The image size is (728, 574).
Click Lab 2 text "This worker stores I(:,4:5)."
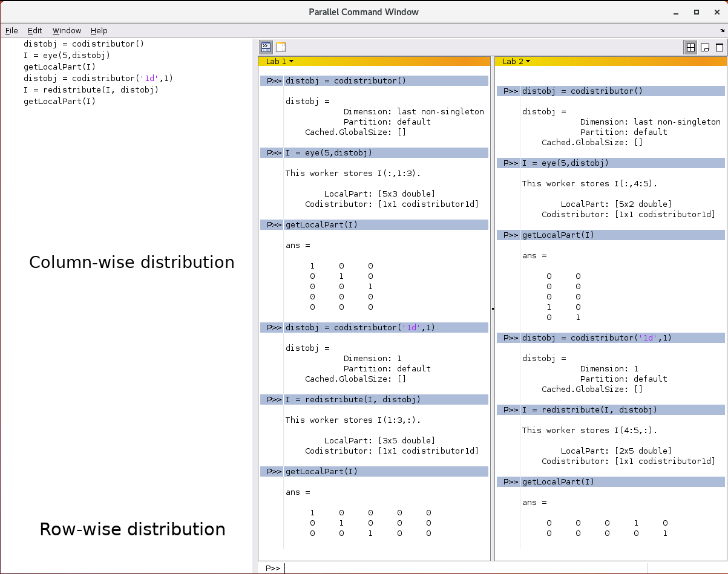[x=589, y=183]
